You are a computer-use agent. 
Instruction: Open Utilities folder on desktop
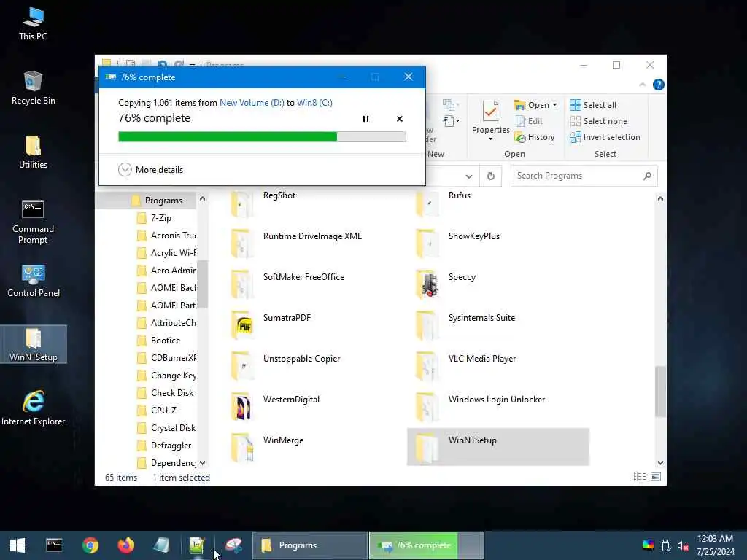pyautogui.click(x=33, y=152)
